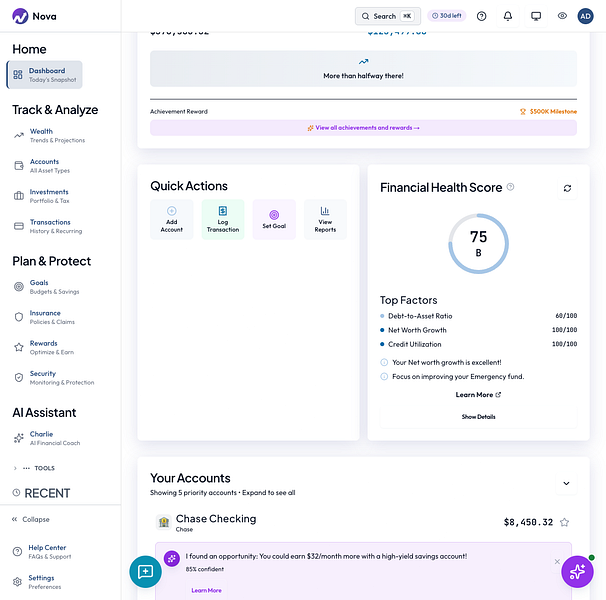This screenshot has height=600, width=606.
Task: Open the purple AI assistant sparkle button
Action: [577, 572]
